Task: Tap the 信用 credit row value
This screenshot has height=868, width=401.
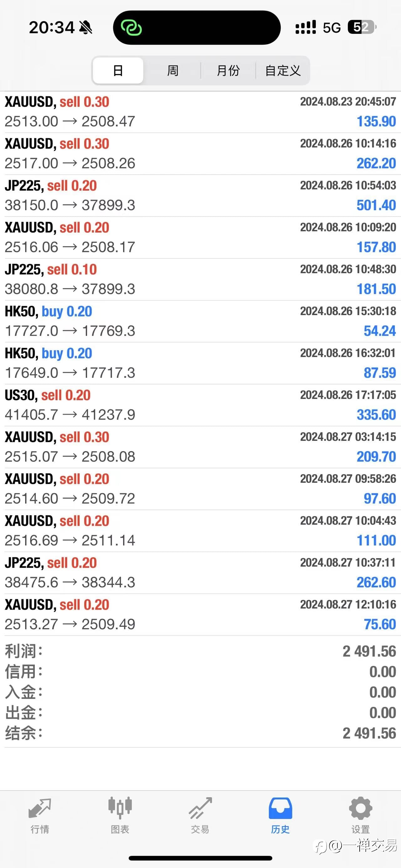Action: pyautogui.click(x=383, y=672)
